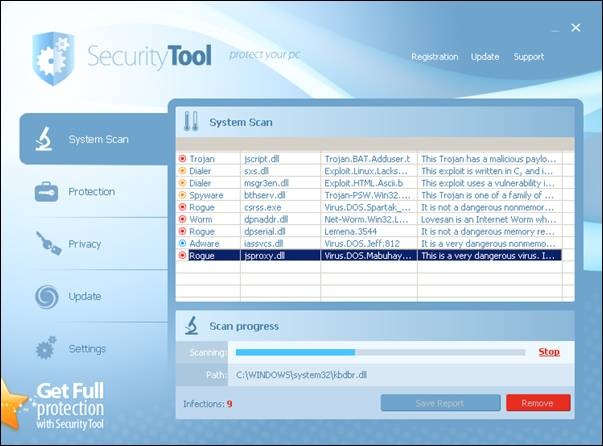The height and width of the screenshot is (446, 603).
Task: Switch to the Privacy section
Action: (x=85, y=244)
